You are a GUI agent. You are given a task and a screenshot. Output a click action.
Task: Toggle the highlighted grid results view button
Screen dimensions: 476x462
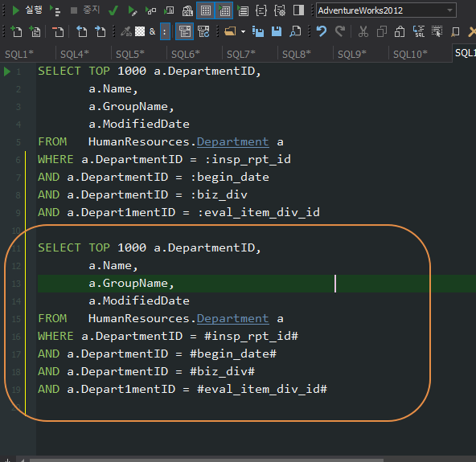206,11
